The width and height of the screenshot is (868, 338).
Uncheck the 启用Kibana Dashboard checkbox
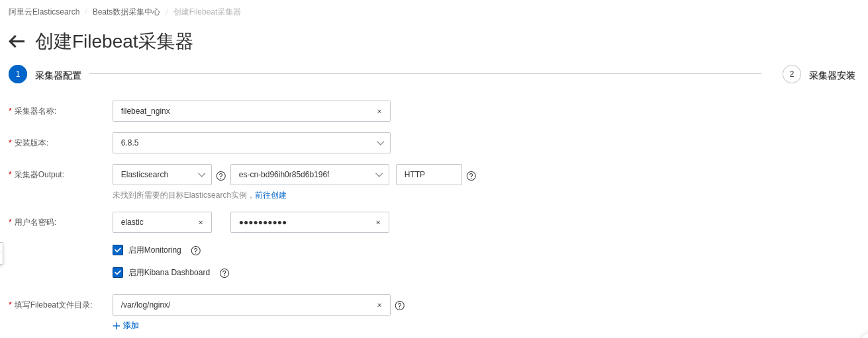118,273
